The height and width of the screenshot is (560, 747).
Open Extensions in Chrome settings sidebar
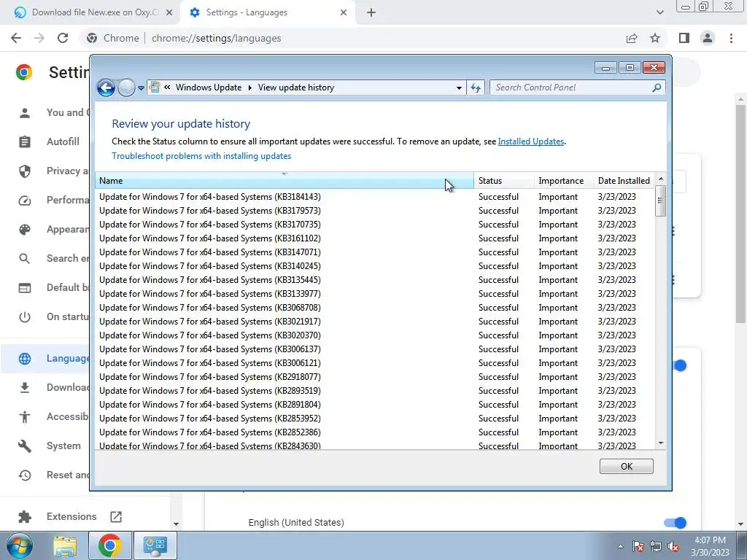(70, 517)
